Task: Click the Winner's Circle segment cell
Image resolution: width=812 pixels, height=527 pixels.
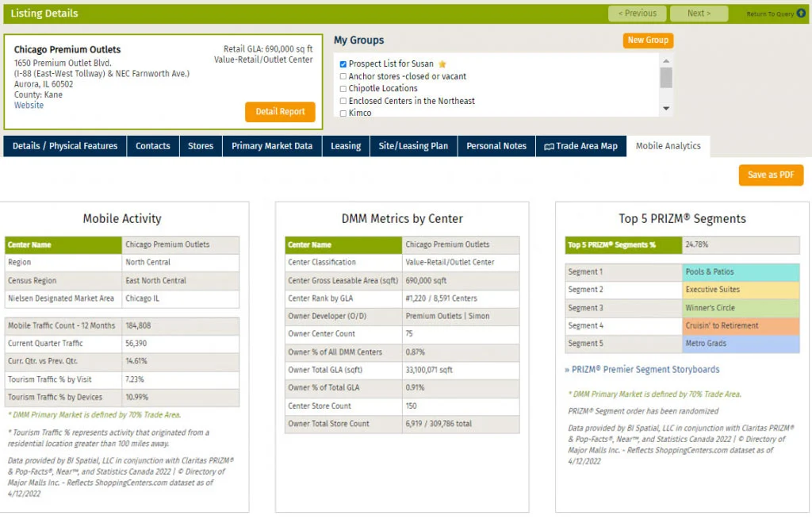Action: coord(741,308)
